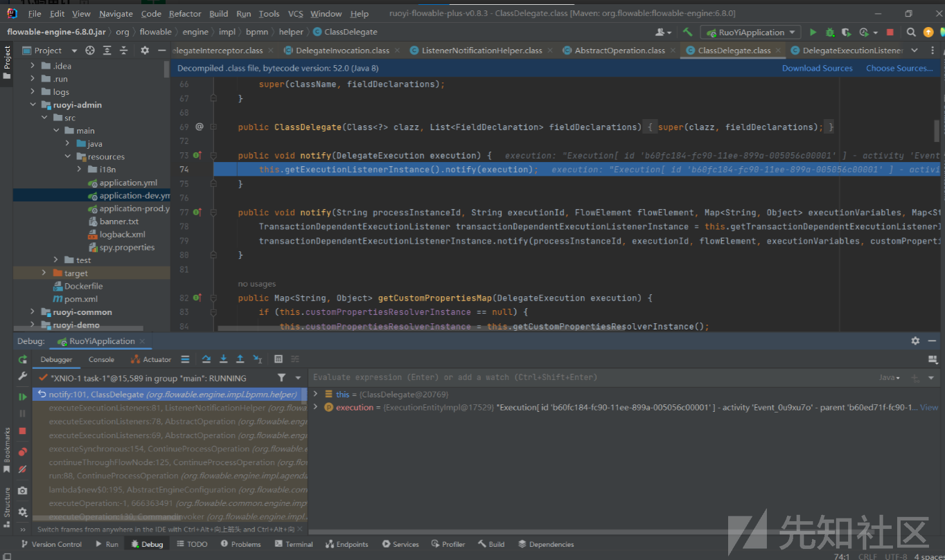Viewport: 945px width, 560px height.
Task: Click Run to Cursor in the debugger toolbar
Action: 258,359
